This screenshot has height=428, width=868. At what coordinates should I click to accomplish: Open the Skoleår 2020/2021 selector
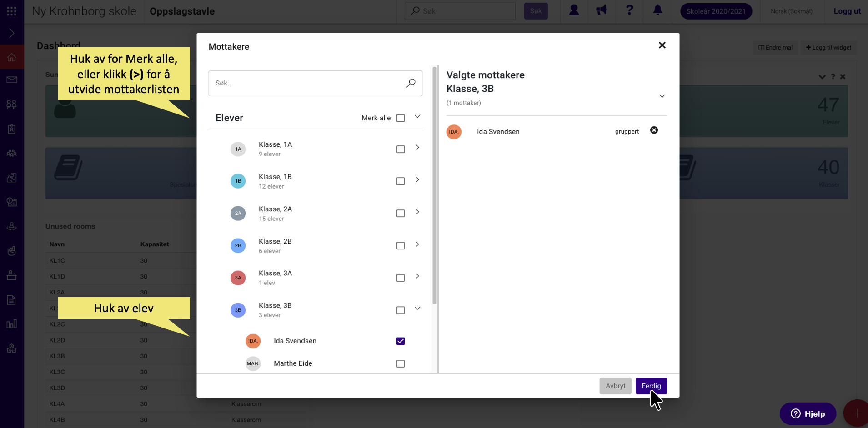(x=716, y=11)
